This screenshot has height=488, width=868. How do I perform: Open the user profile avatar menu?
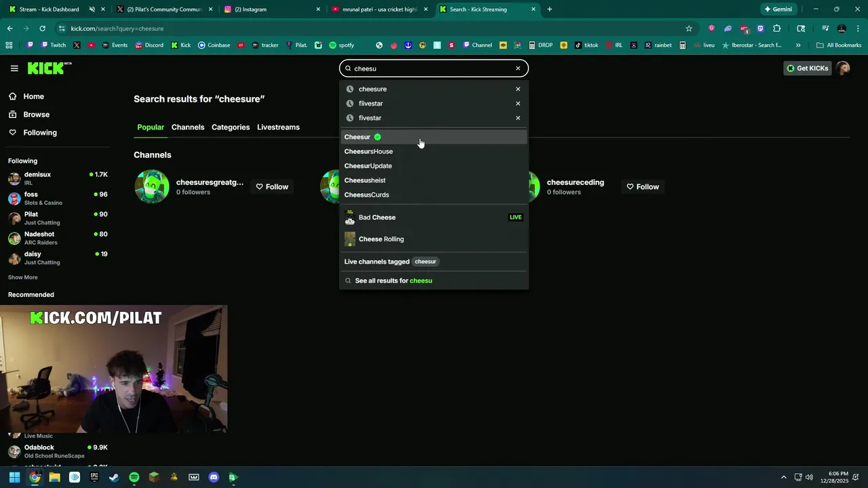[x=843, y=68]
